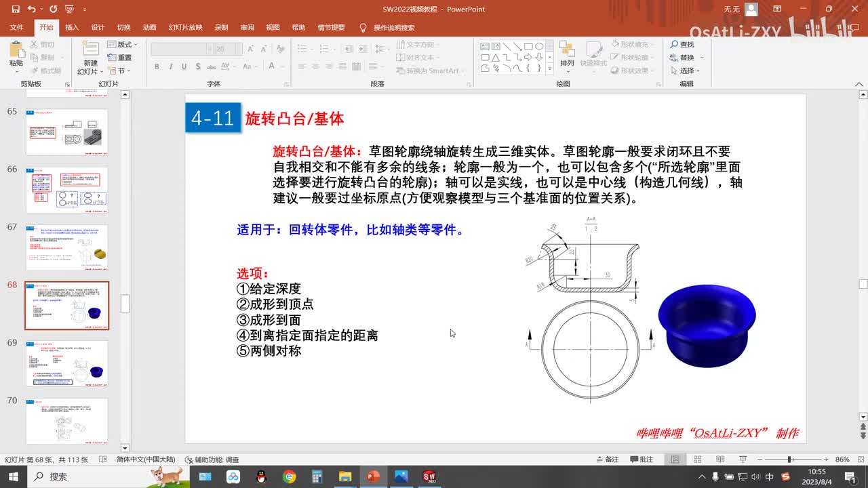The width and height of the screenshot is (868, 488).
Task: Open the 版式 layout dropdown
Action: (121, 45)
